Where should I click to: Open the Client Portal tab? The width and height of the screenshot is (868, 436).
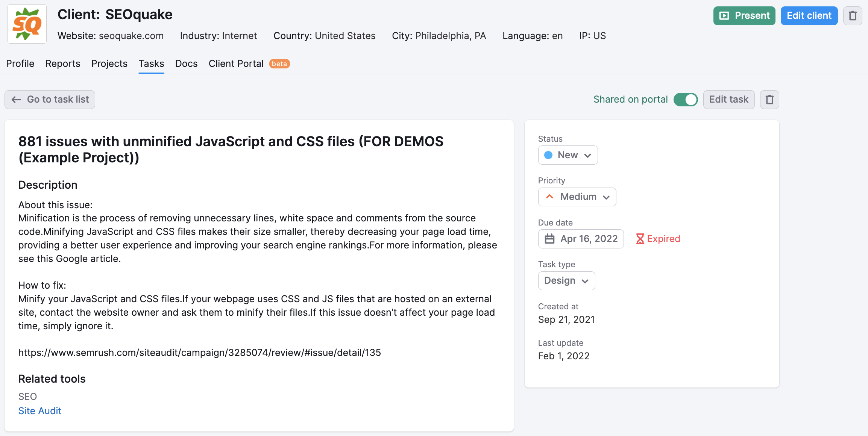(x=236, y=64)
